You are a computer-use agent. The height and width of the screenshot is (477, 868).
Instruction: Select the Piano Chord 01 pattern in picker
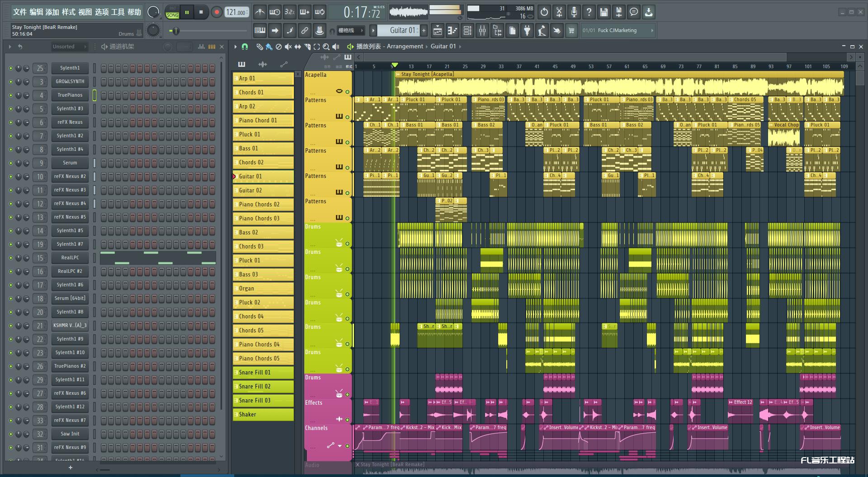point(263,120)
